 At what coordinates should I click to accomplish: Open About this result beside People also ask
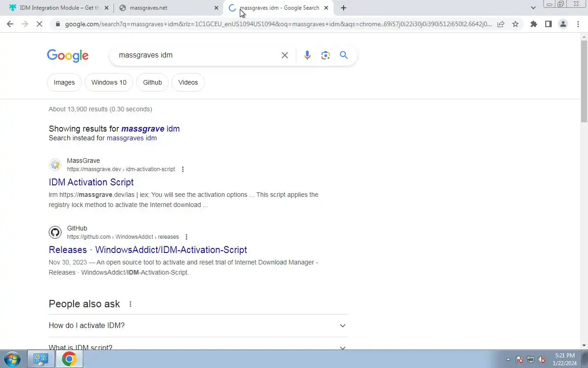[130, 304]
